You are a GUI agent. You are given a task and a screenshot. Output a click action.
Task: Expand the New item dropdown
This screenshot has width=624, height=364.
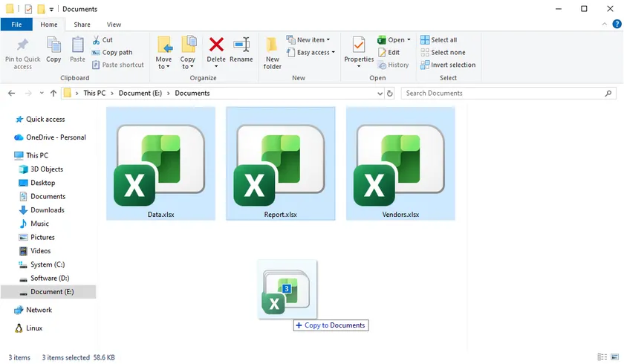(308, 40)
